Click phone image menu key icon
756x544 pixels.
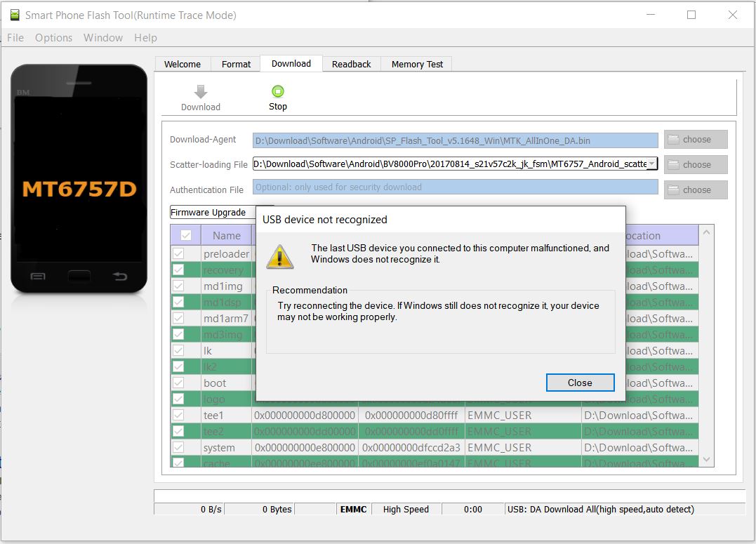(38, 277)
